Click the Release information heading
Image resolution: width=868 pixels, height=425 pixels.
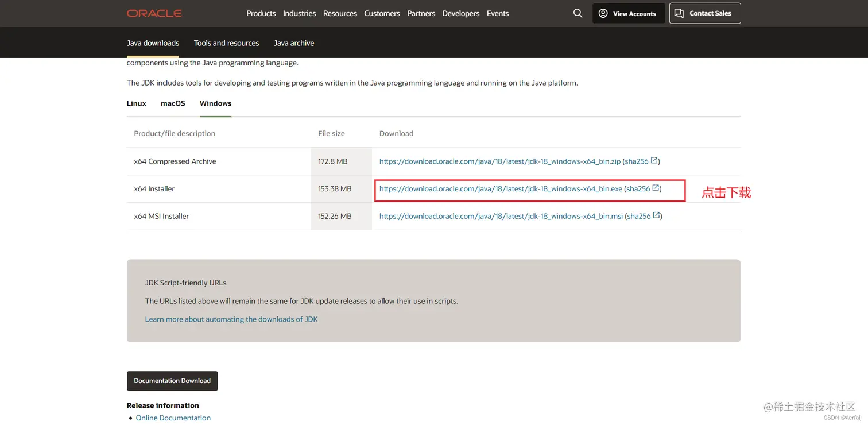pyautogui.click(x=163, y=405)
